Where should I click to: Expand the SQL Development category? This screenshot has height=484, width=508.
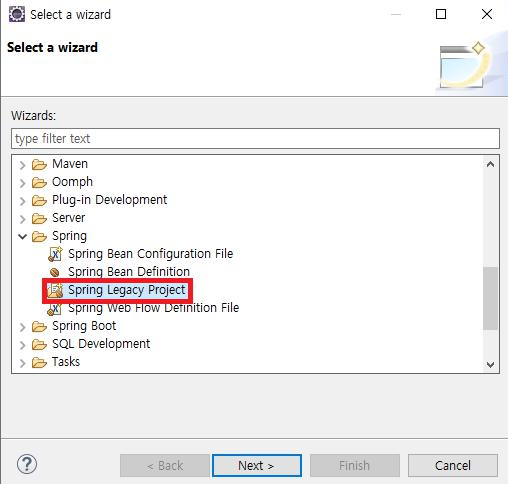(x=22, y=345)
